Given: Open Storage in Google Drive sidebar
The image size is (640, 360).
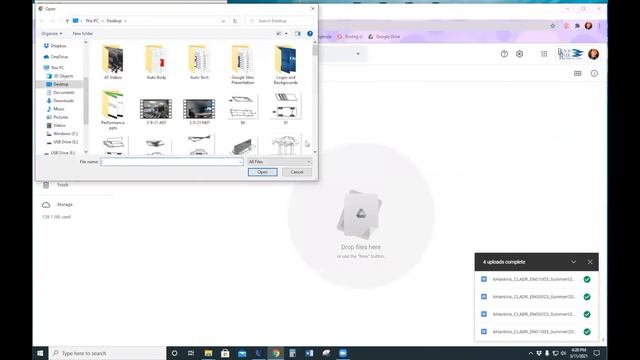Looking at the screenshot, I should (x=64, y=204).
